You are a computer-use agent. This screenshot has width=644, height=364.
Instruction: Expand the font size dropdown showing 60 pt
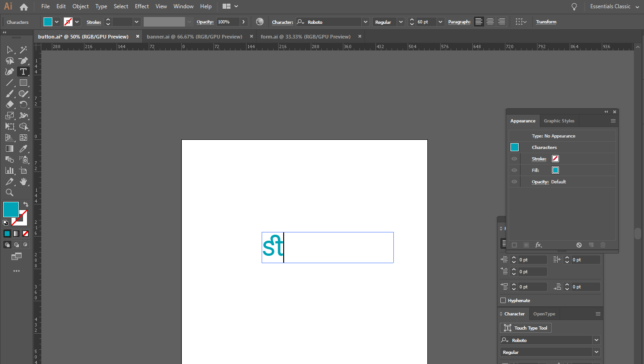point(440,21)
